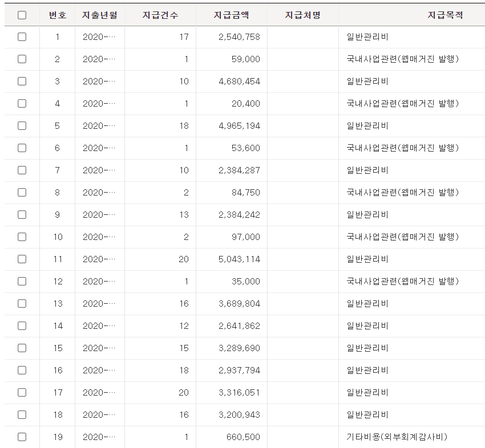This screenshot has height=448, width=485.
Task: Select the amount 3,289,690
Action: pos(239,348)
